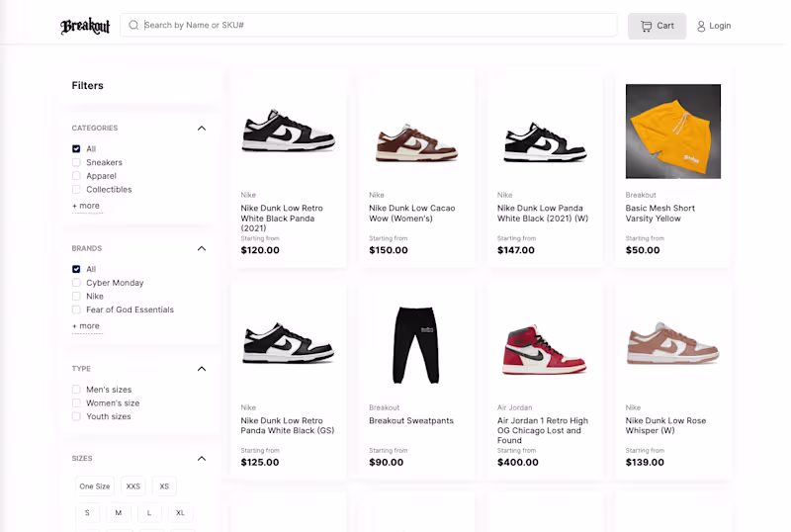Click the shopping cart icon

646,26
